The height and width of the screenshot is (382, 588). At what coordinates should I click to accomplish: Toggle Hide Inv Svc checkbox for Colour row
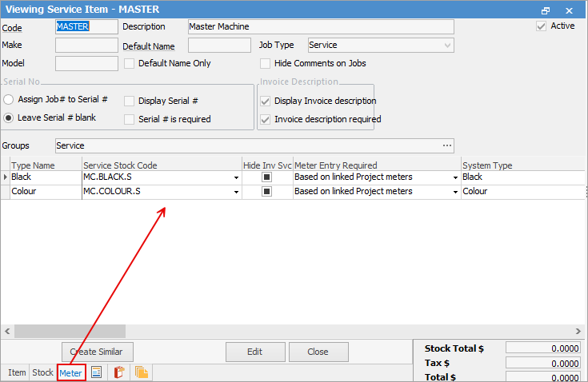coord(266,191)
